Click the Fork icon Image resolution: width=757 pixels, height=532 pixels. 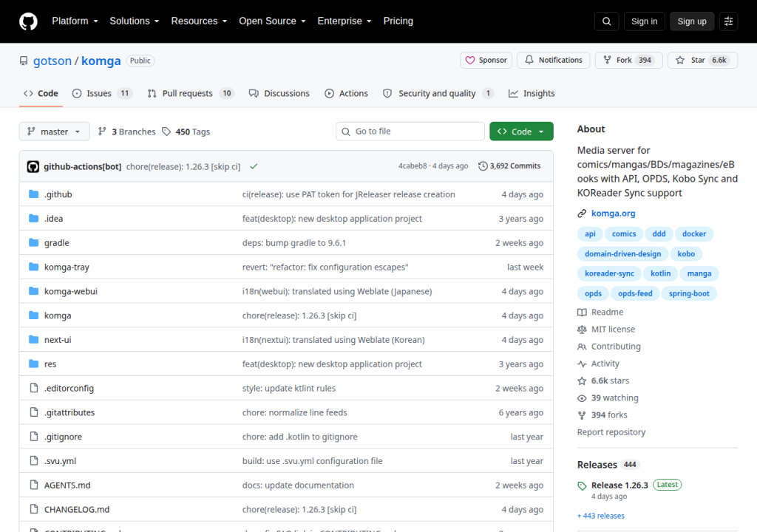coord(607,60)
